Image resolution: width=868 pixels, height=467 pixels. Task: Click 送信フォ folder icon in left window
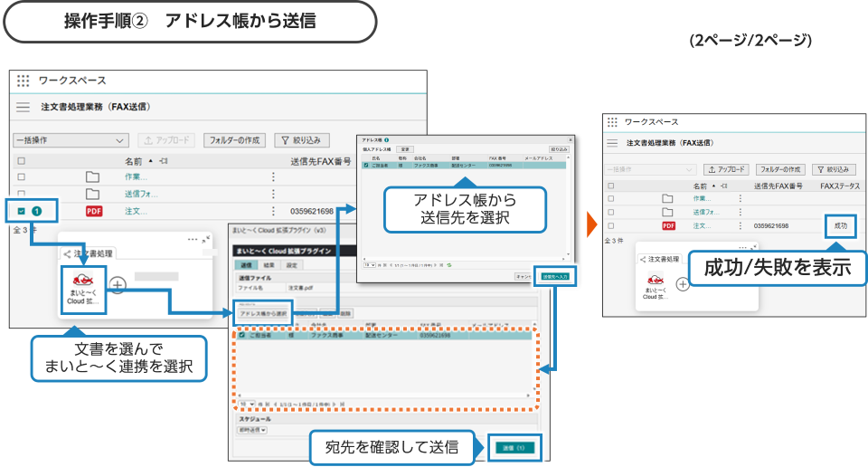coord(92,194)
